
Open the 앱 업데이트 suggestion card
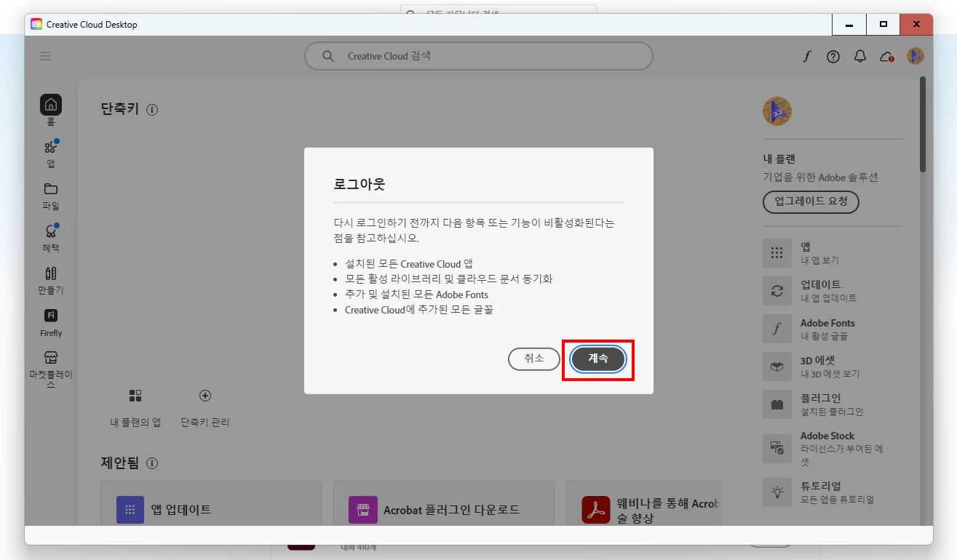(x=211, y=503)
